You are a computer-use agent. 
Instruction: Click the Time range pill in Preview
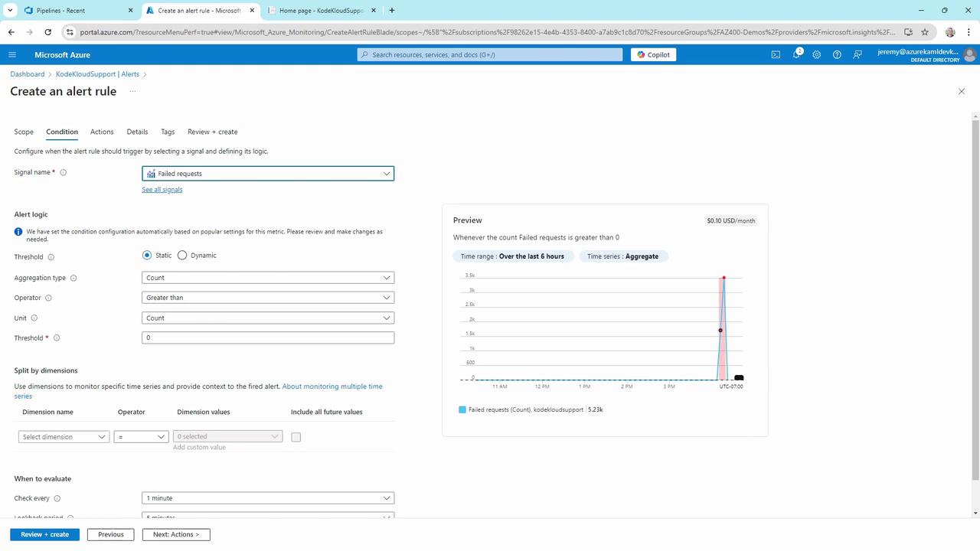[x=511, y=256]
